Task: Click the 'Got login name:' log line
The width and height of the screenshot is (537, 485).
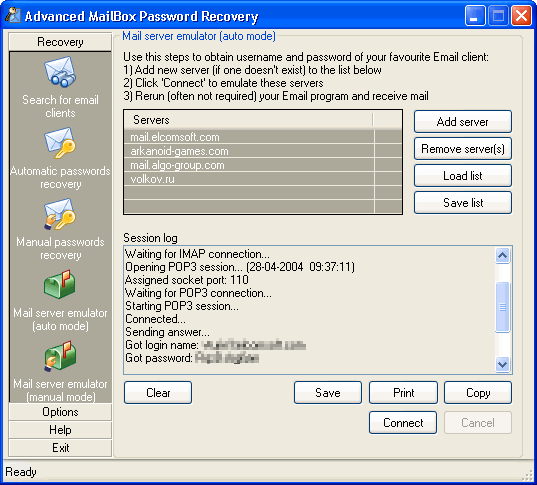Action: pos(215,345)
